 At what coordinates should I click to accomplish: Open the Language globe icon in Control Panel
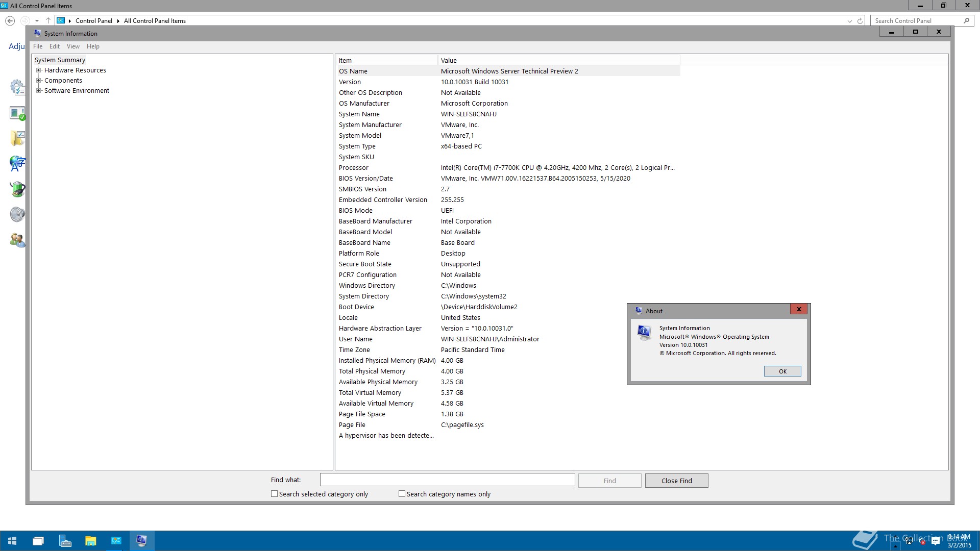18,164
